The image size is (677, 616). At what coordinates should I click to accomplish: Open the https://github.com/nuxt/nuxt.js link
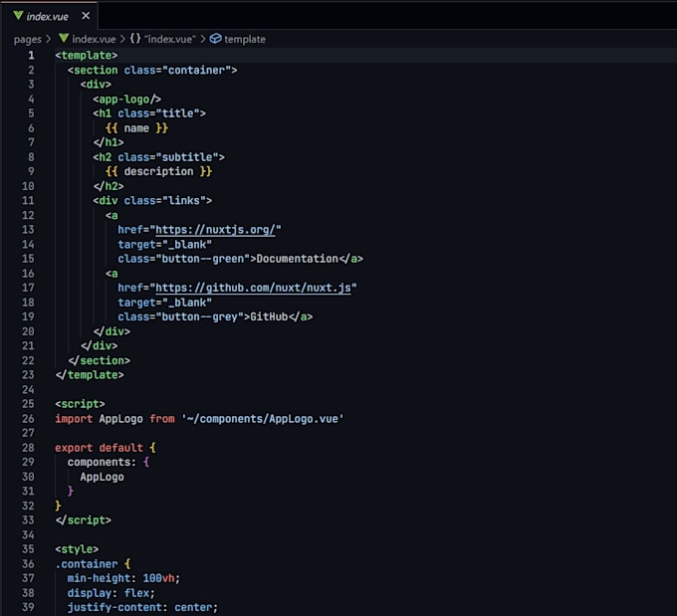253,288
